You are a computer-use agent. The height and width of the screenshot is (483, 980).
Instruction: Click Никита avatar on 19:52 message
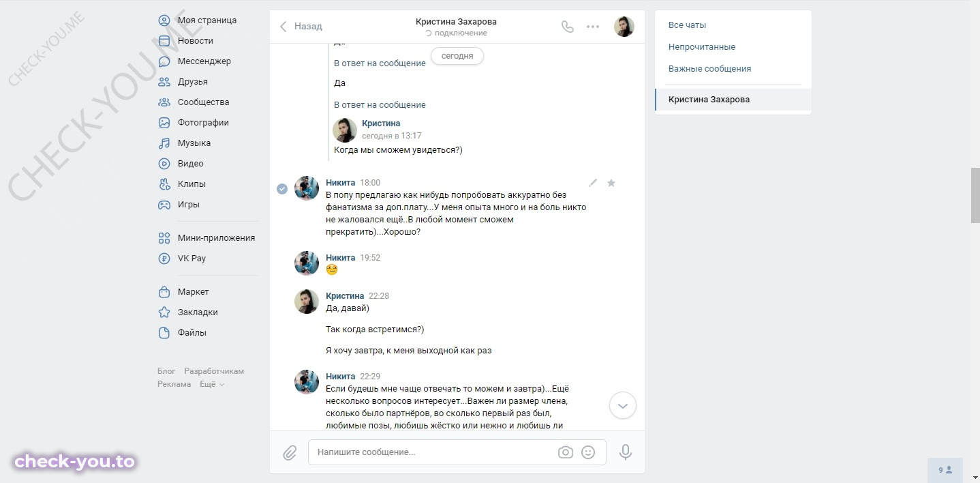pyautogui.click(x=307, y=263)
